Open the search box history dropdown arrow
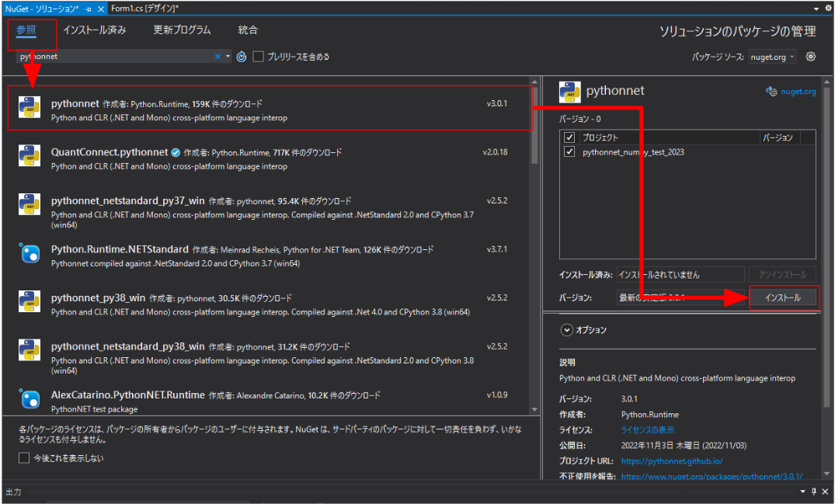835x504 pixels. point(228,57)
